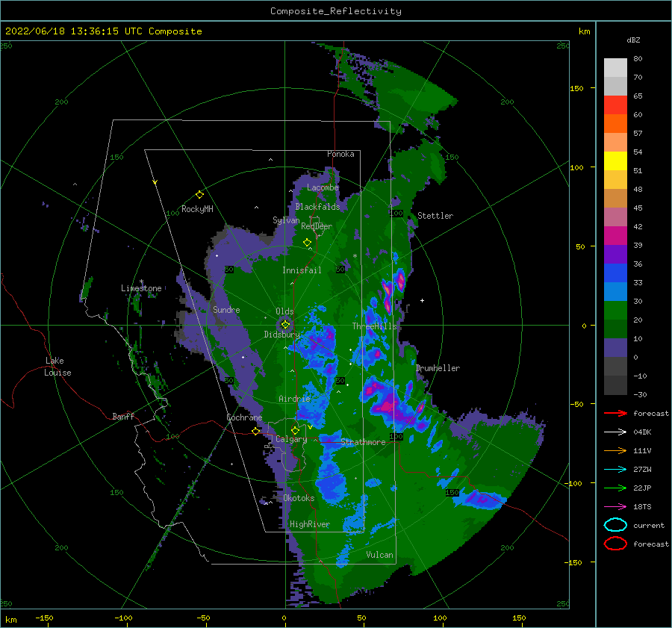Click the red forecast ellipse legend icon
This screenshot has width=672, height=628.
[x=615, y=544]
